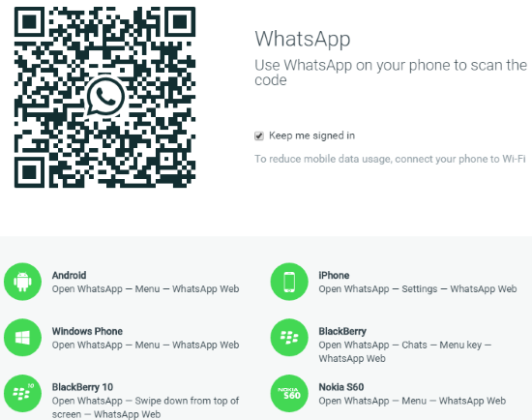Uncheck the Keep me signed in checkbox
The image size is (532, 420).
click(259, 135)
